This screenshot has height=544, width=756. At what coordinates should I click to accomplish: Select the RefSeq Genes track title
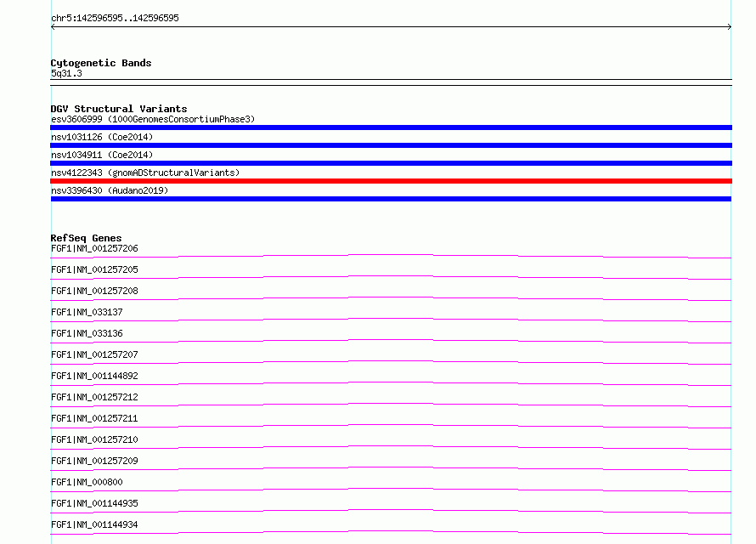(x=86, y=238)
